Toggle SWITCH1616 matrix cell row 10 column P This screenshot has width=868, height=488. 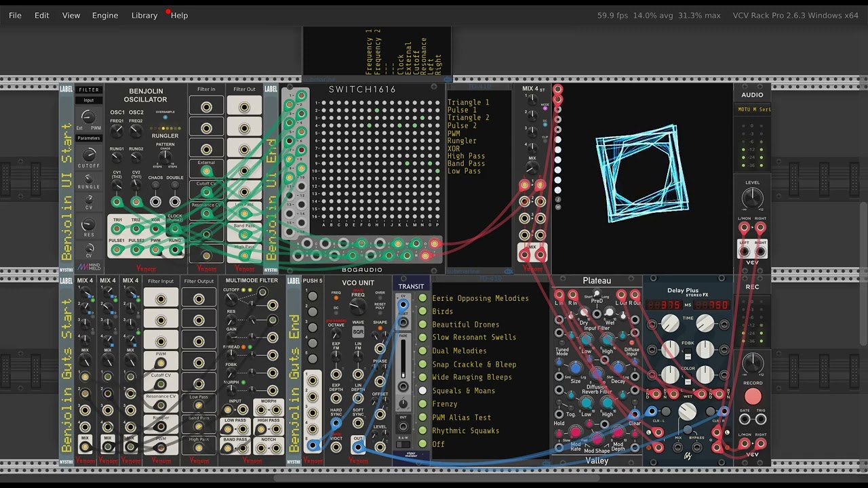(x=437, y=171)
